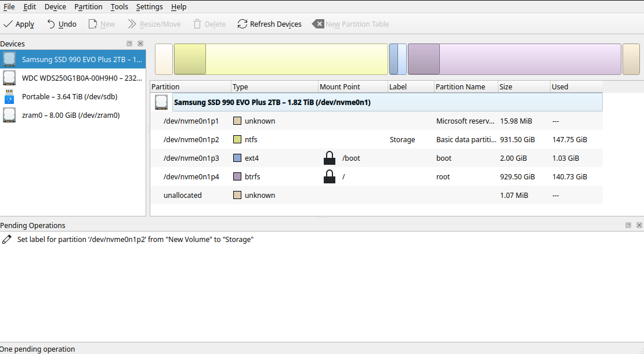644x354 pixels.
Task: Select the pending Set label operation
Action: tap(135, 239)
